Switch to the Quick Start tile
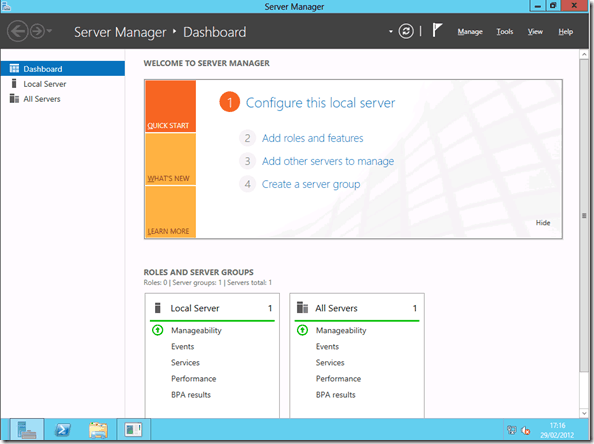 coord(170,106)
